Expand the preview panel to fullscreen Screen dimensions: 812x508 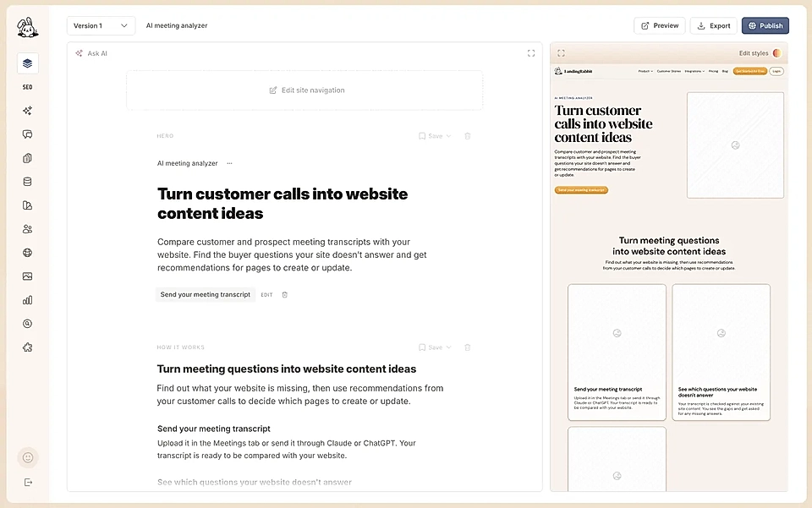[561, 53]
